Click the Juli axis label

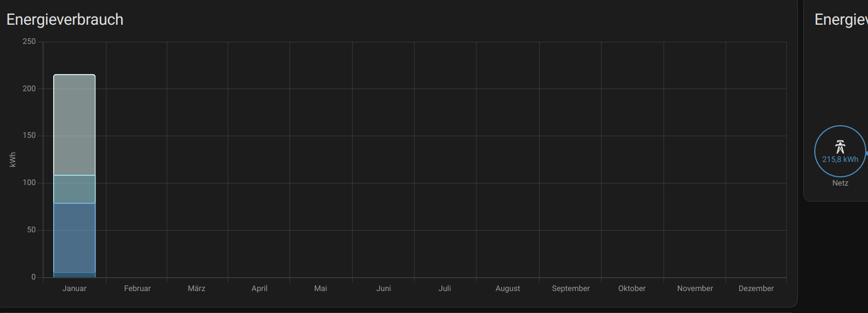click(445, 288)
